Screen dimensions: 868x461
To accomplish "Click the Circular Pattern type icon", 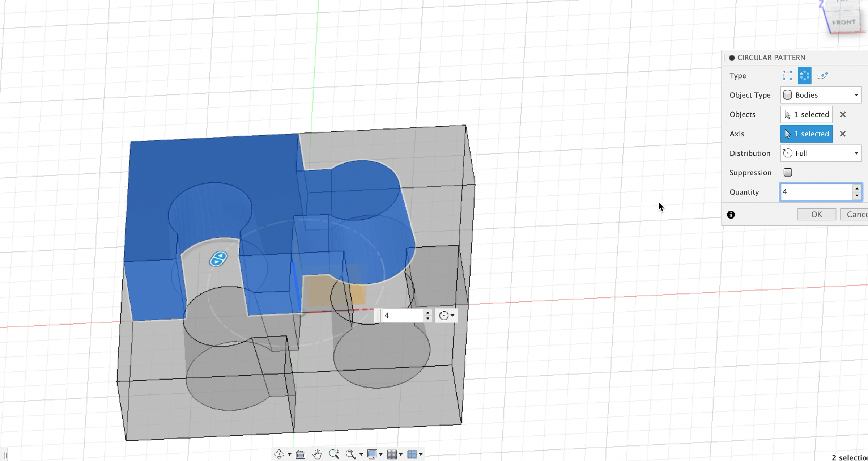I will (804, 76).
